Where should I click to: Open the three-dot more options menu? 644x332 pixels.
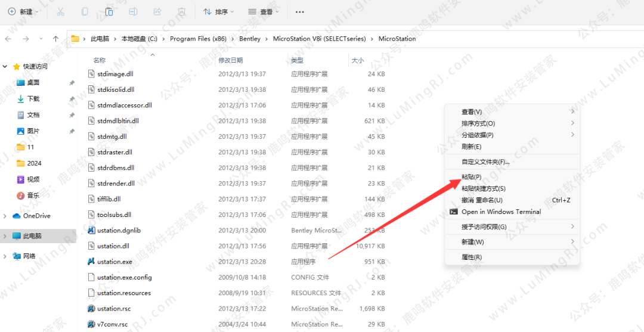pos(300,12)
